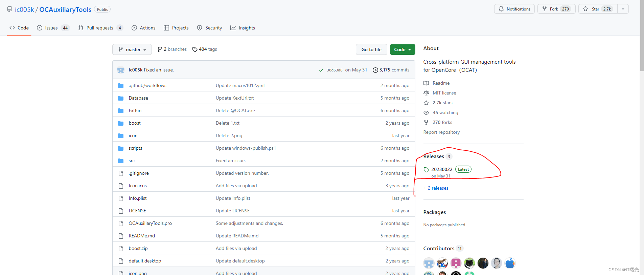Open the Actions tab
The height and width of the screenshot is (275, 644).
[x=143, y=28]
